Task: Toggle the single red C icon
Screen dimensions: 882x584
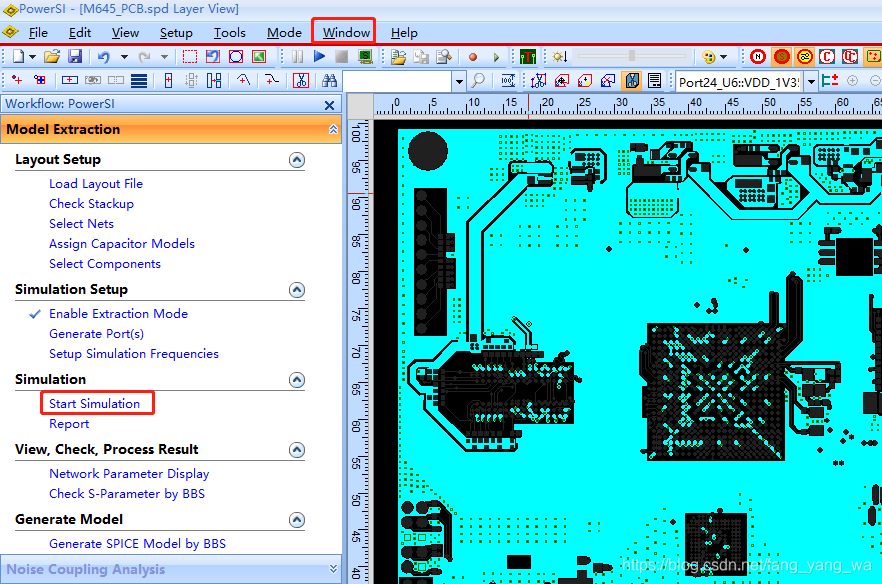Action: (x=826, y=56)
